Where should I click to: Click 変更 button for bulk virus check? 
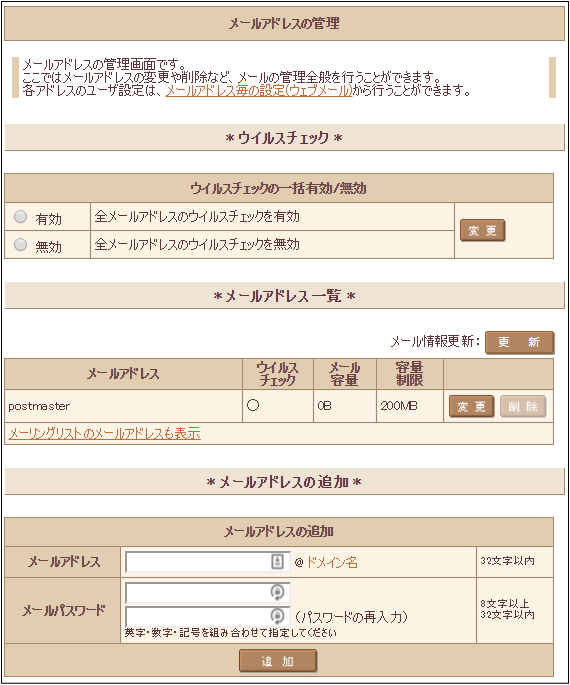point(482,230)
